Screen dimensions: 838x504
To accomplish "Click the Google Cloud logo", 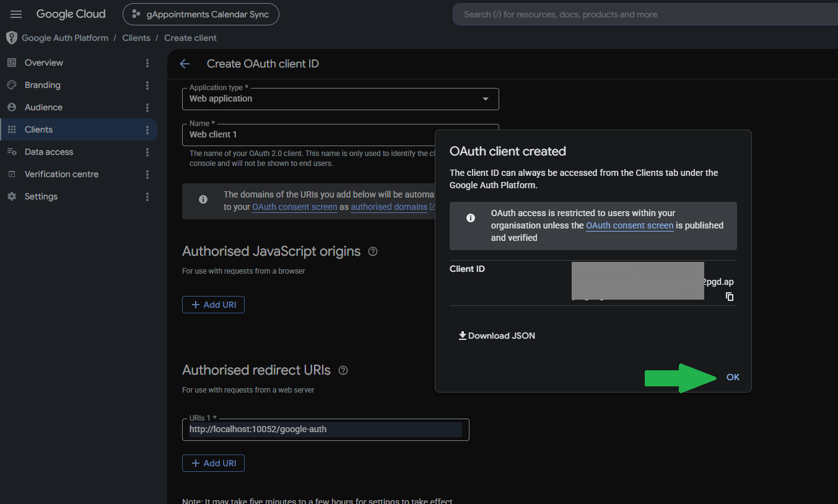I will pyautogui.click(x=71, y=14).
